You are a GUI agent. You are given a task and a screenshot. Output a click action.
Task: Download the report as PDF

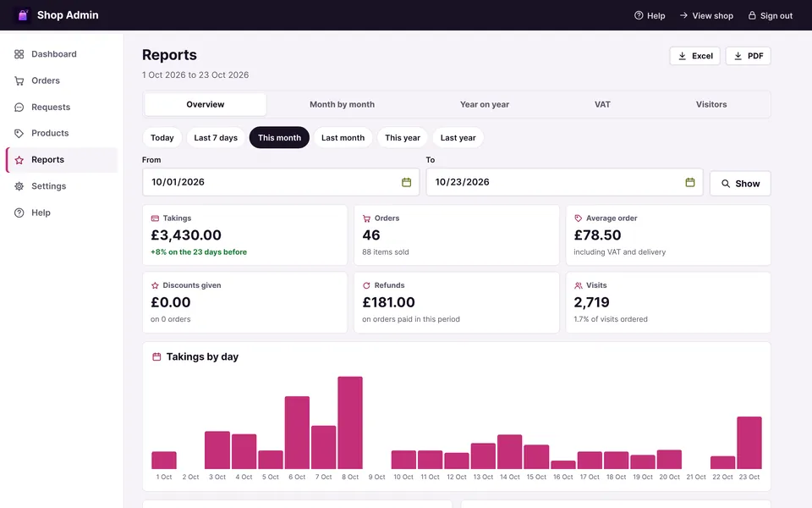pyautogui.click(x=749, y=56)
